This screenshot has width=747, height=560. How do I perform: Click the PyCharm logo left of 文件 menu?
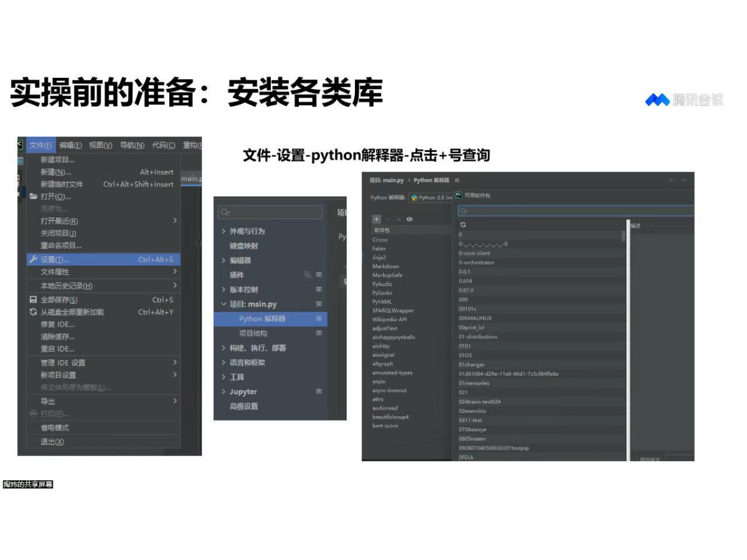pos(20,145)
